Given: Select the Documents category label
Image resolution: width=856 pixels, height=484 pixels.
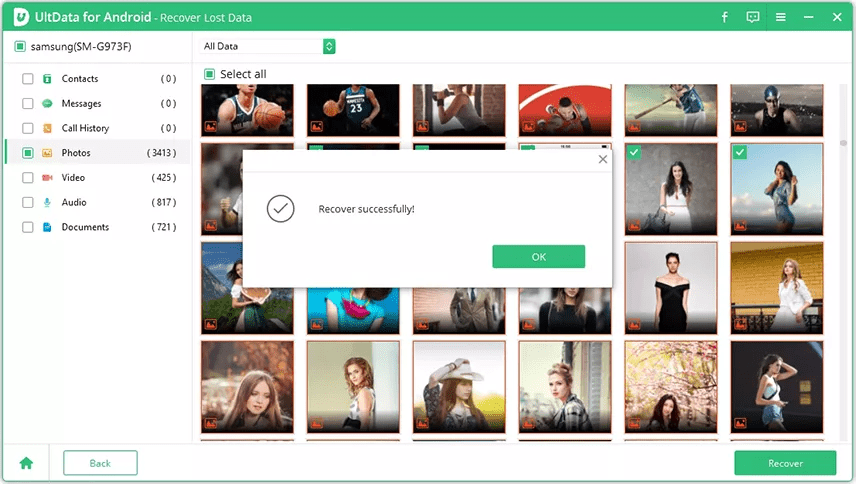Looking at the screenshot, I should [85, 227].
